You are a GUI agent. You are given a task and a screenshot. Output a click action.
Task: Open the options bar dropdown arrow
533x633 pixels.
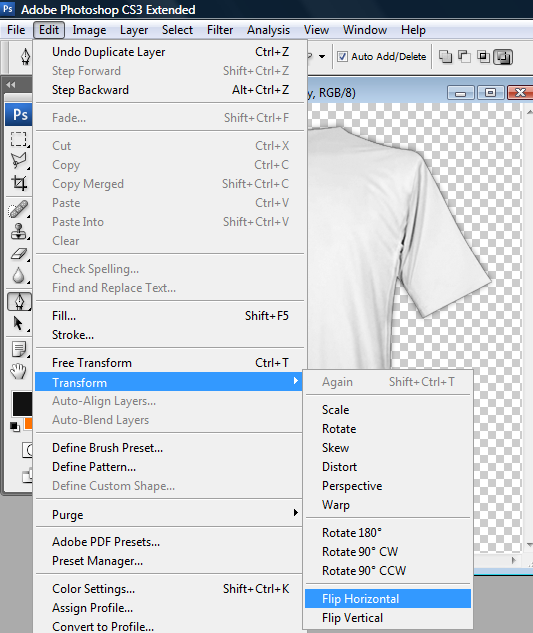(x=322, y=57)
